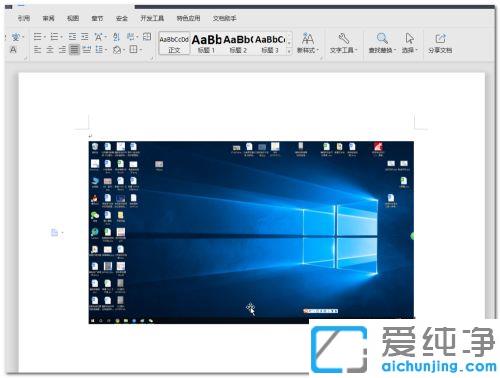The width and height of the screenshot is (500, 378).
Task: Apply bullet list formatting
Action: [37, 37]
